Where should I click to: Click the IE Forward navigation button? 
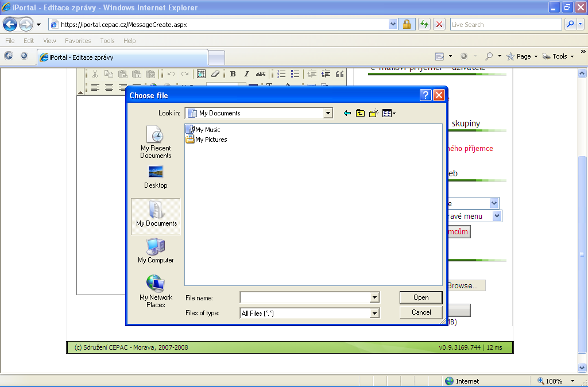26,25
